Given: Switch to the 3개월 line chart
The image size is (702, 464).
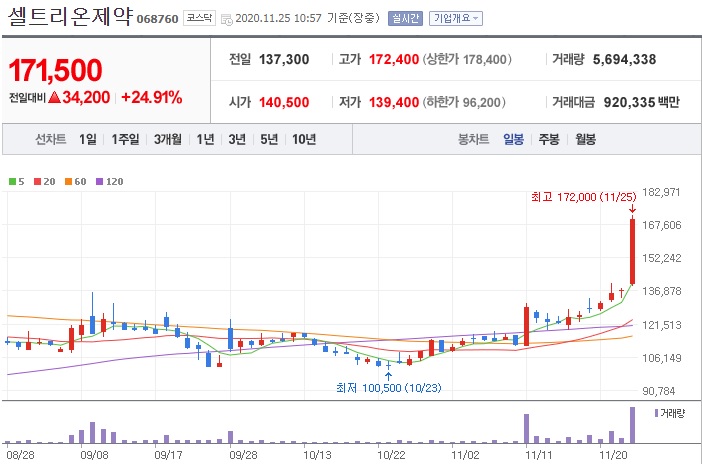Looking at the screenshot, I should [x=168, y=139].
